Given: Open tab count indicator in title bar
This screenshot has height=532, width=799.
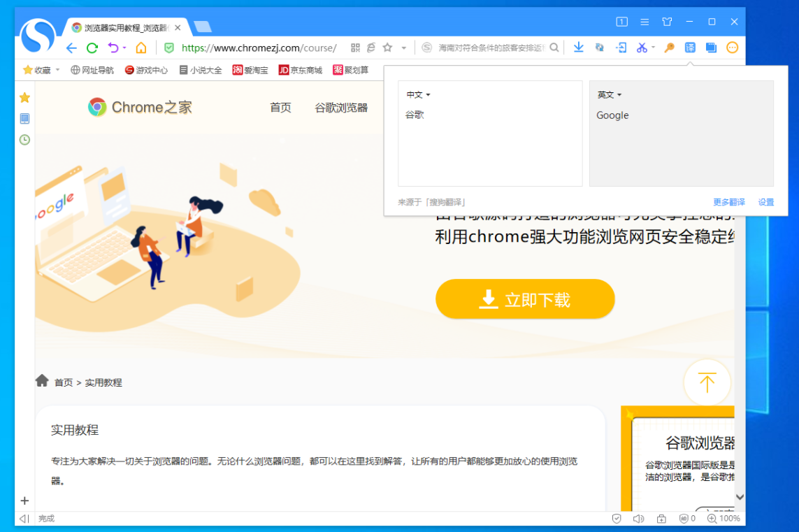Looking at the screenshot, I should point(621,22).
